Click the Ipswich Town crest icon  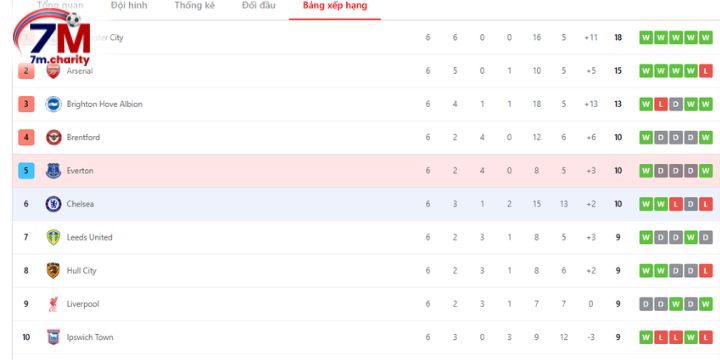click(x=53, y=337)
